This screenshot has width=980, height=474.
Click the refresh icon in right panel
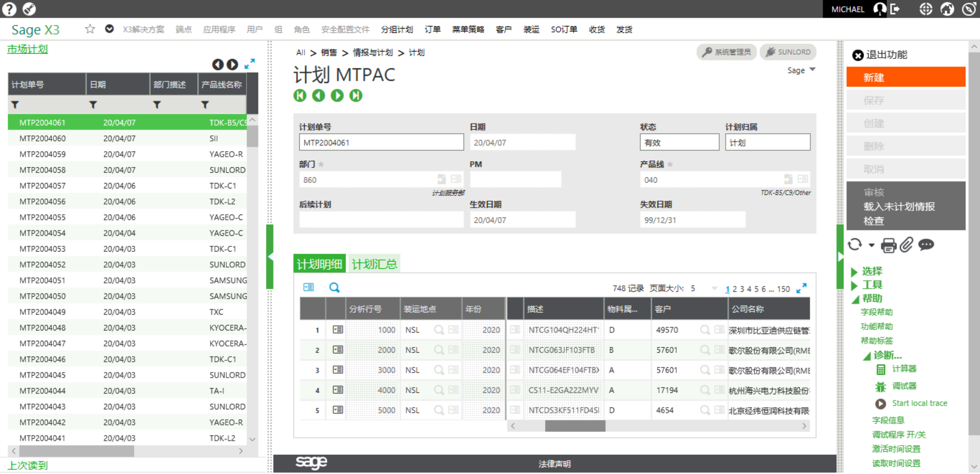(x=855, y=244)
